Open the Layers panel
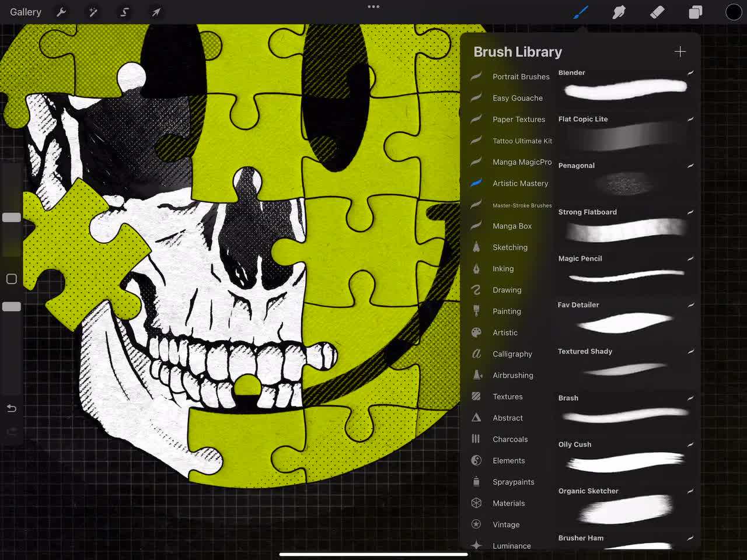This screenshot has height=560, width=747. coord(695,12)
